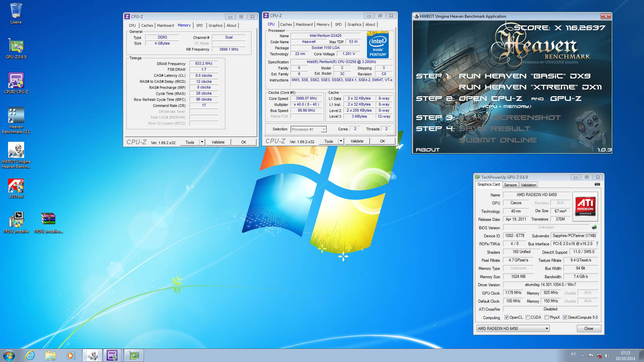Image resolution: width=644 pixels, height=362 pixels.
Task: Toggle the OpenCL checkbox in GPU-Z
Action: (x=506, y=317)
